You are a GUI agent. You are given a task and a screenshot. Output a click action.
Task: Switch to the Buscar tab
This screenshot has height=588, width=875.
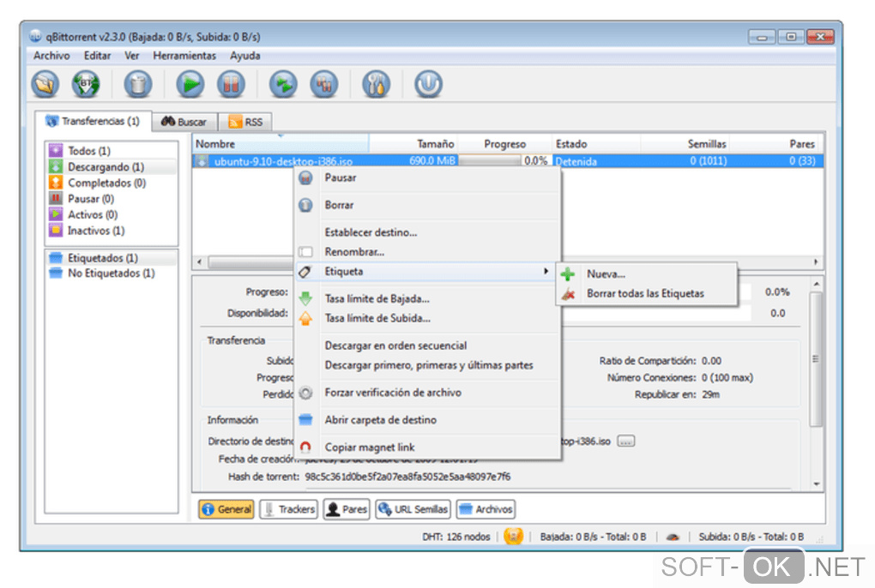pyautogui.click(x=184, y=122)
